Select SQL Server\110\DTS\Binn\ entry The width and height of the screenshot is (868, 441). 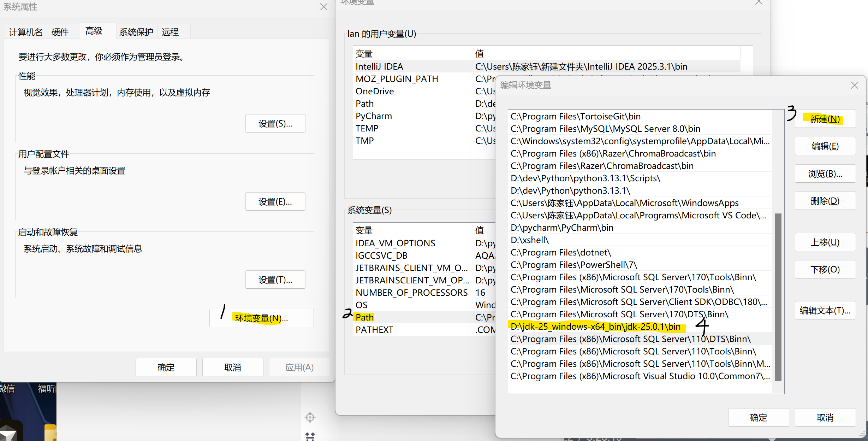click(x=640, y=339)
